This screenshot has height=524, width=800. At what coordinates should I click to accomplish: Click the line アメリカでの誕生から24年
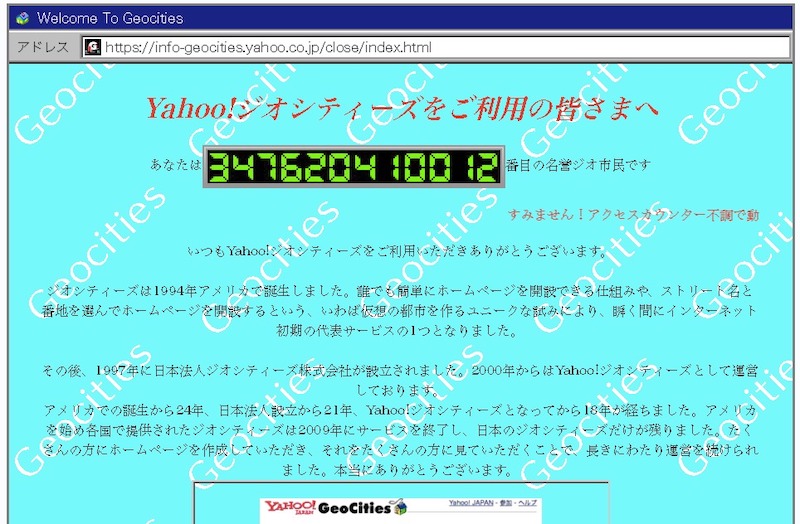click(x=399, y=410)
